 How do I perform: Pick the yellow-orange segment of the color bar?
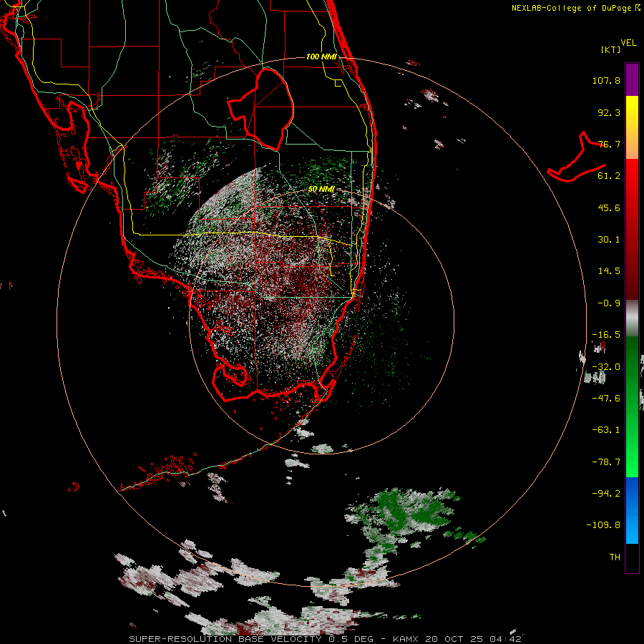(x=632, y=127)
